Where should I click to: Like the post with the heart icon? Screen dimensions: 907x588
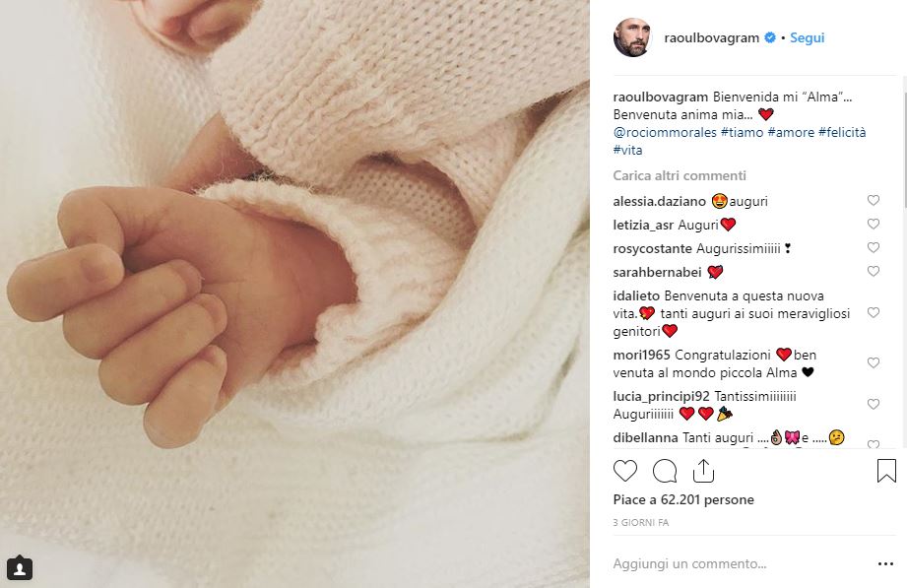[624, 471]
